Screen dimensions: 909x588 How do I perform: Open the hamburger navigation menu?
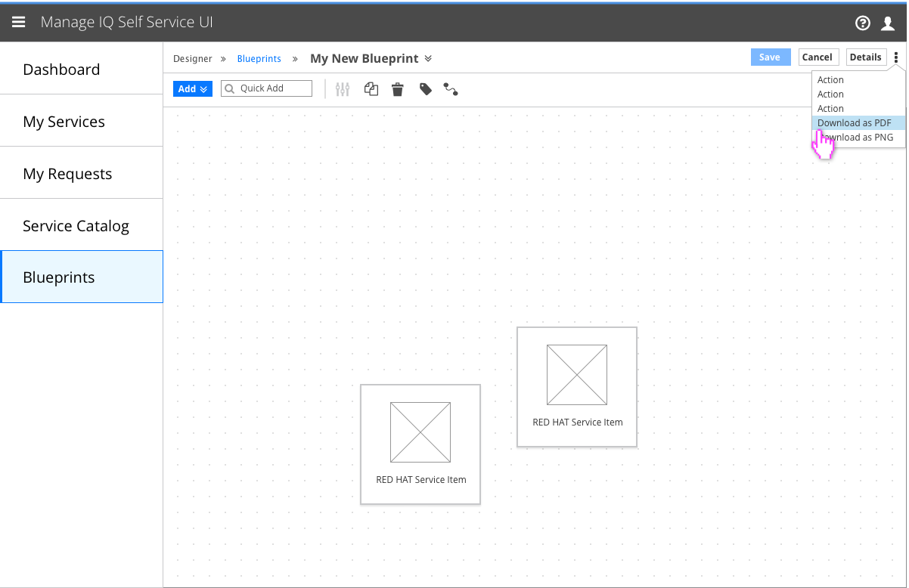[x=18, y=21]
